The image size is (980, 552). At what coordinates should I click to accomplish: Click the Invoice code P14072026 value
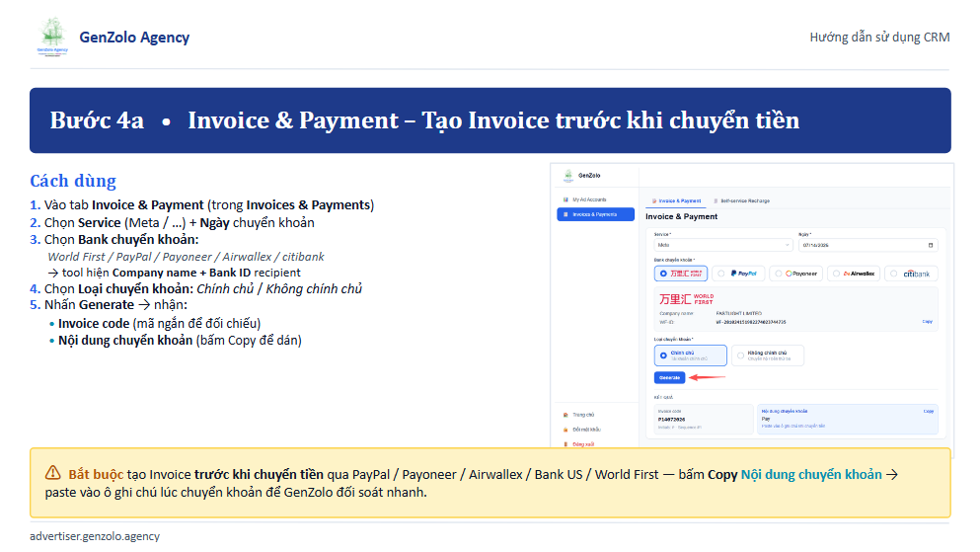(x=672, y=420)
